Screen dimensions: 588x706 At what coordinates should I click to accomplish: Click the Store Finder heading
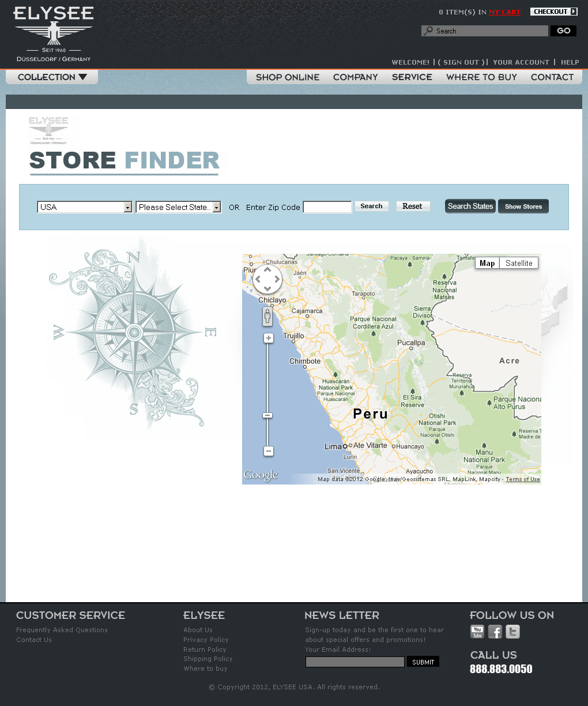(125, 160)
